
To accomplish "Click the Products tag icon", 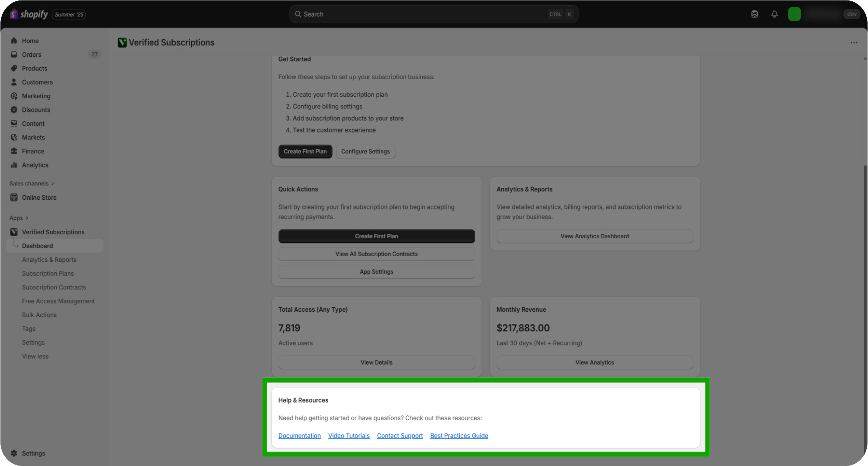I will click(14, 68).
